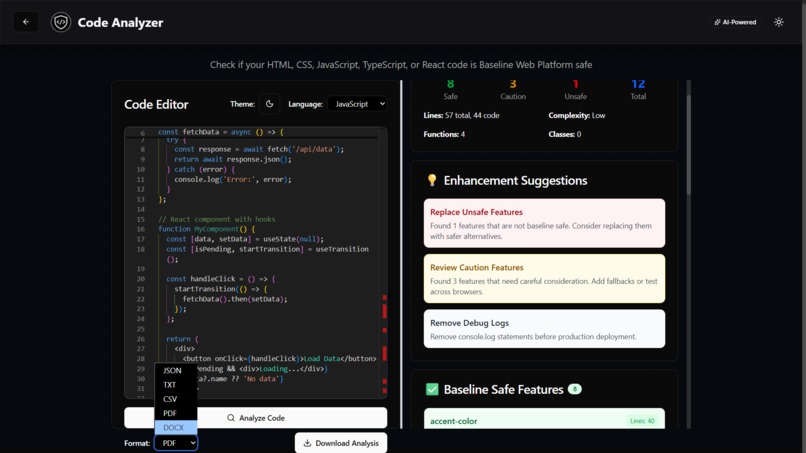Click code line 22 fetchData().then(setData)

pos(235,299)
